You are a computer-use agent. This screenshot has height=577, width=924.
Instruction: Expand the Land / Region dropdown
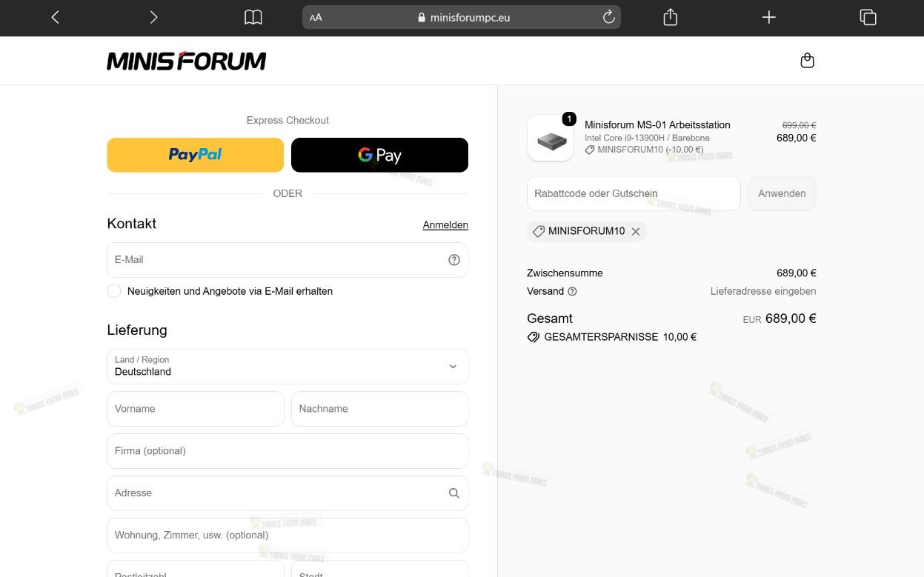pyautogui.click(x=287, y=367)
